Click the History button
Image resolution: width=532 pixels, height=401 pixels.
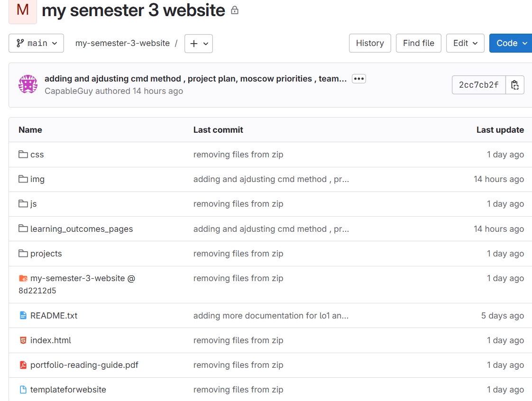coord(370,43)
